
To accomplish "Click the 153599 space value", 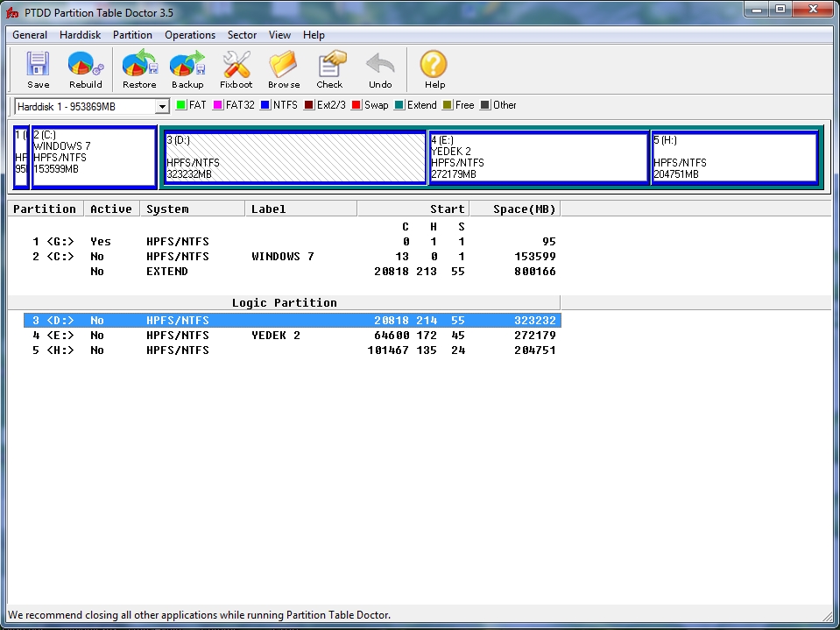I will (x=534, y=257).
